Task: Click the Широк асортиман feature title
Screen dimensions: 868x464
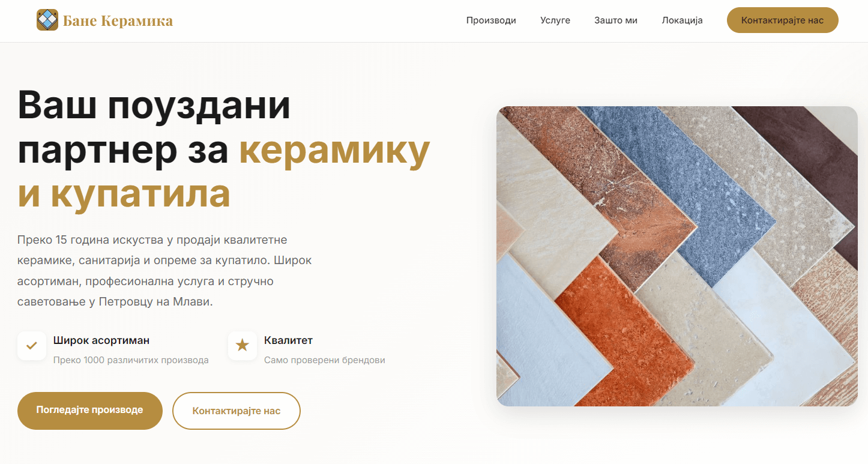Action: tap(101, 340)
